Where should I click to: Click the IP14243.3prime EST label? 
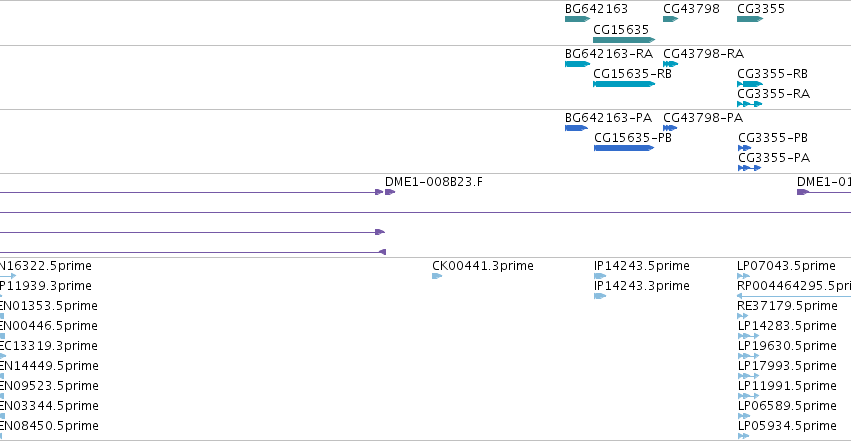(x=642, y=286)
